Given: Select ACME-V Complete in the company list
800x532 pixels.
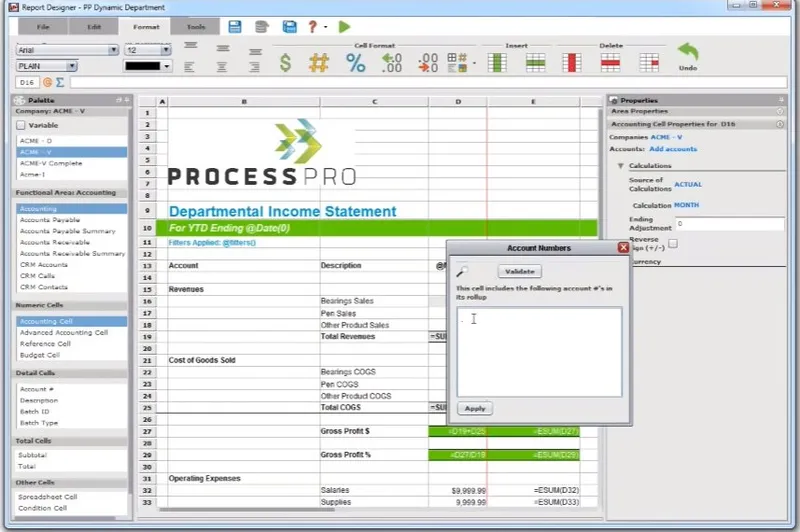Looking at the screenshot, I should point(72,163).
